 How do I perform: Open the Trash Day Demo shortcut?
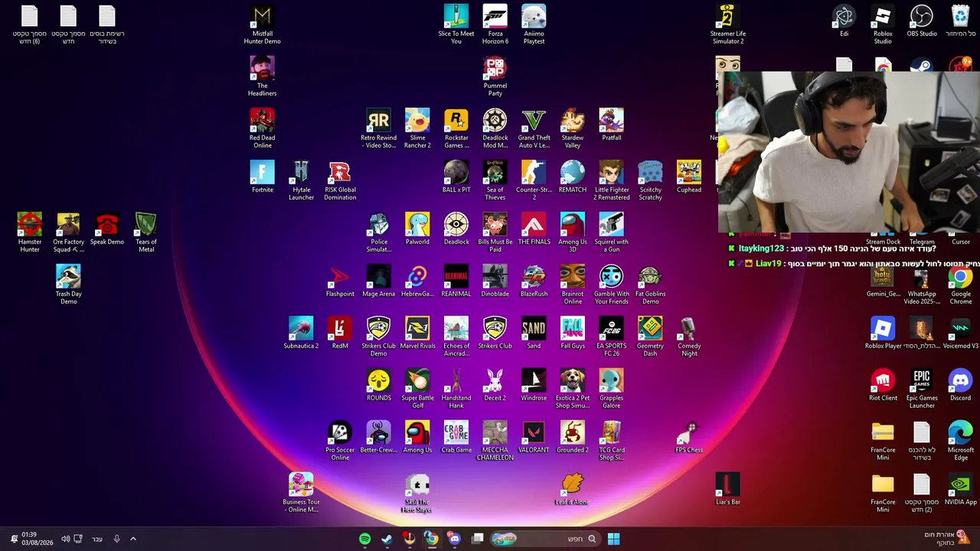pyautogui.click(x=68, y=285)
